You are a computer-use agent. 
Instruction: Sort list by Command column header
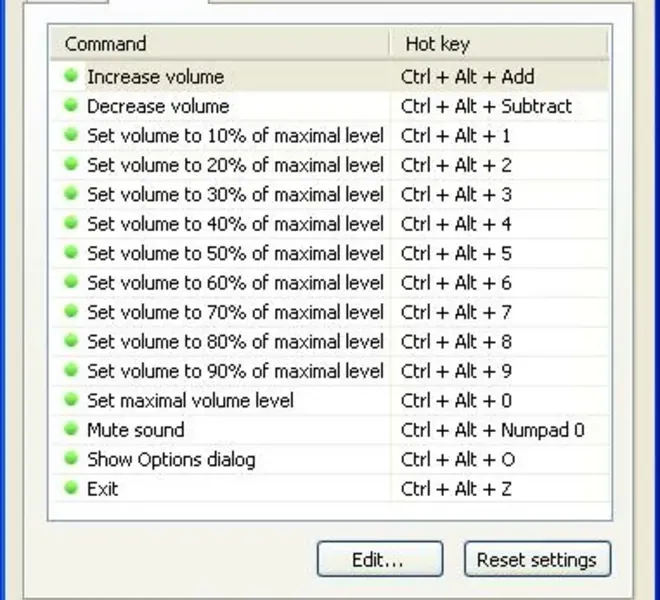tap(220, 43)
